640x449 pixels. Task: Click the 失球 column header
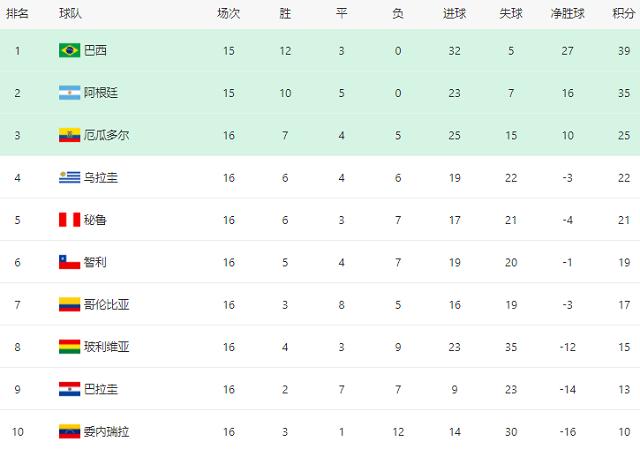(511, 13)
